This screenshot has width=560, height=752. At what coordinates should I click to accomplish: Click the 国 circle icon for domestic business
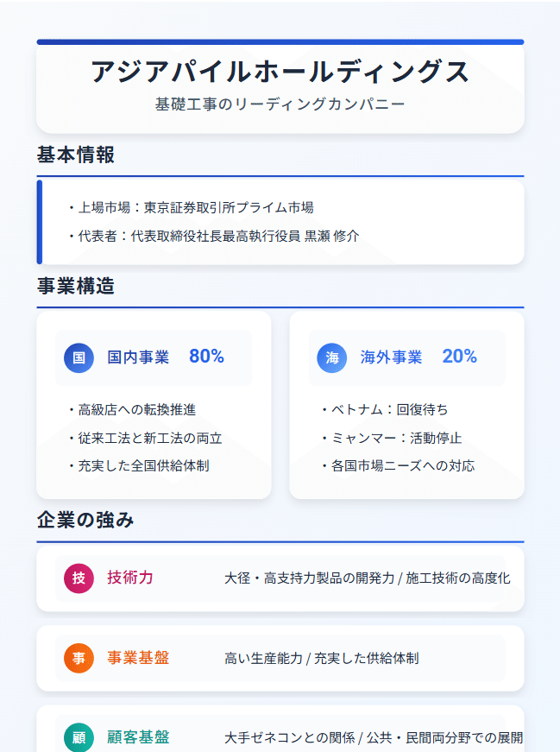(79, 357)
